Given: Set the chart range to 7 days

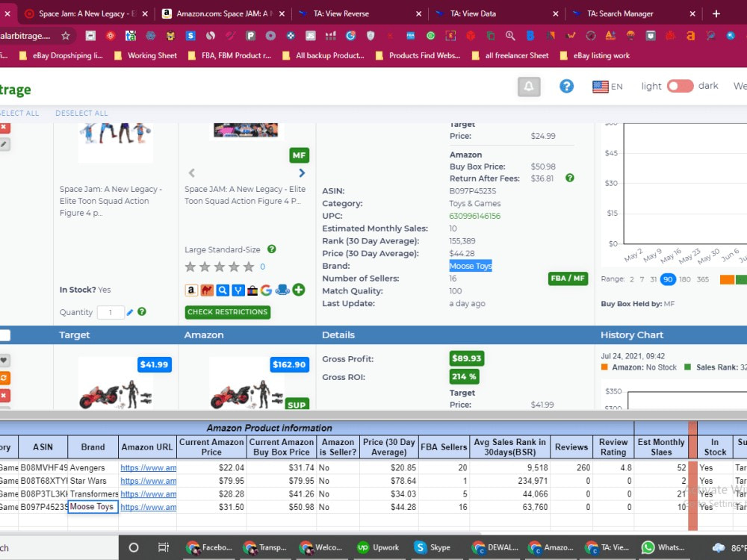Looking at the screenshot, I should pyautogui.click(x=642, y=279).
